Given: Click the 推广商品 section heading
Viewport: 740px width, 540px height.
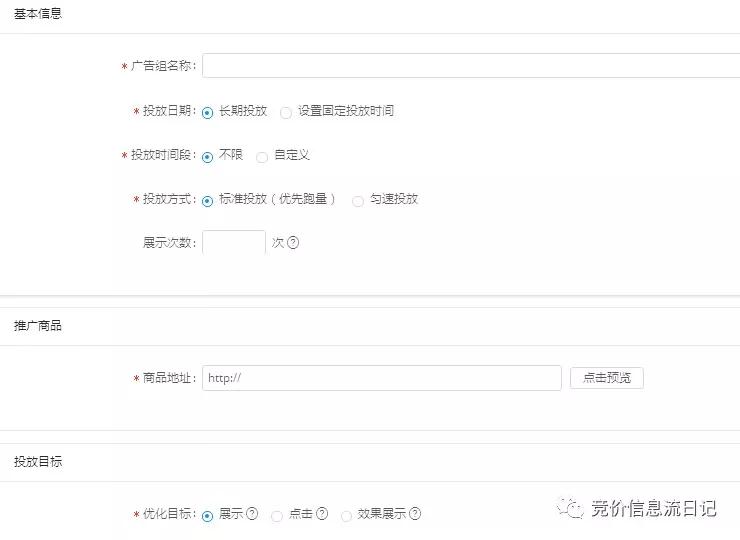Looking at the screenshot, I should pyautogui.click(x=38, y=326).
